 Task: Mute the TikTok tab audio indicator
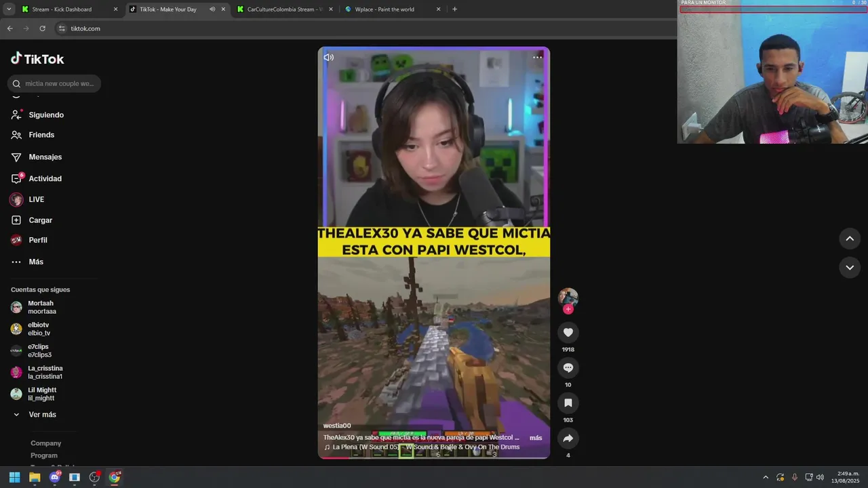[212, 9]
